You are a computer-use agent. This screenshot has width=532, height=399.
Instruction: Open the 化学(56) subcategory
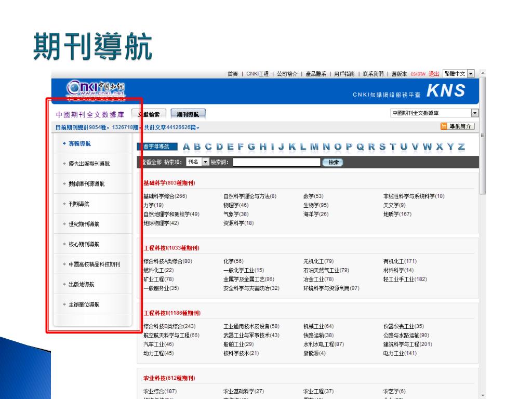tap(233, 261)
